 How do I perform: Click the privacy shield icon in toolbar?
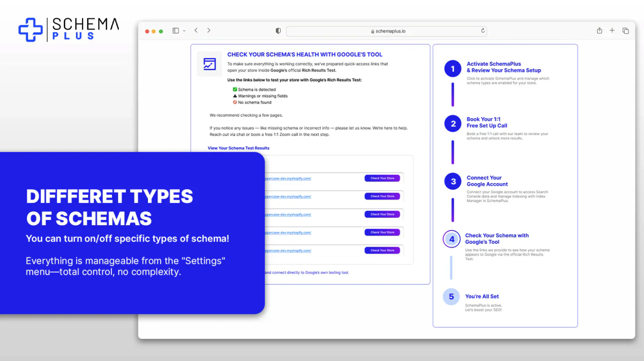coord(278,31)
